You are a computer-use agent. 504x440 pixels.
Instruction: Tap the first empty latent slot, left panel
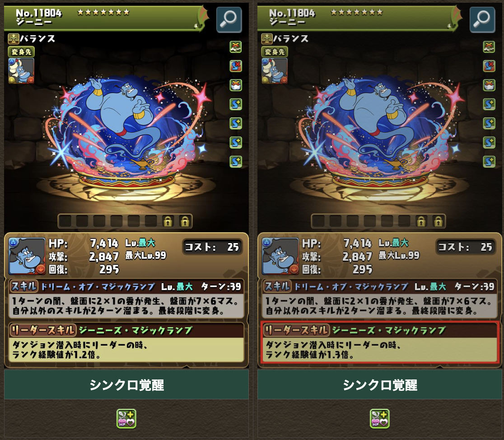[65, 221]
